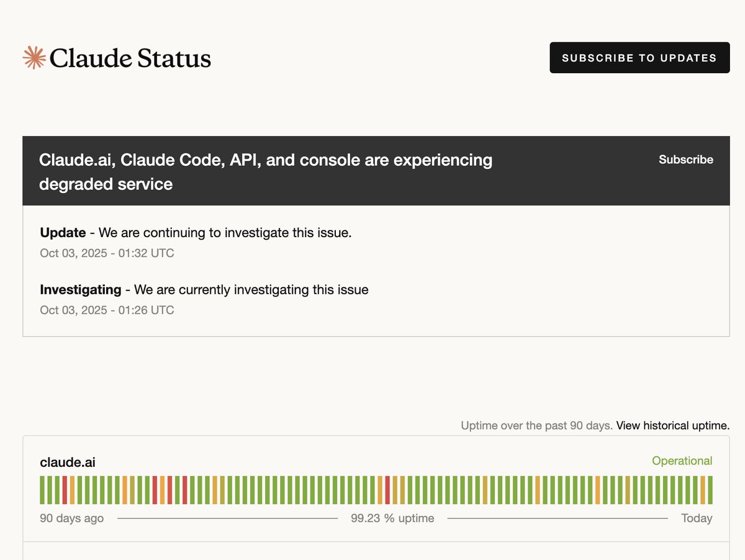The image size is (745, 560).
Task: Select Uptime over the past 90 days text
Action: [x=537, y=425]
